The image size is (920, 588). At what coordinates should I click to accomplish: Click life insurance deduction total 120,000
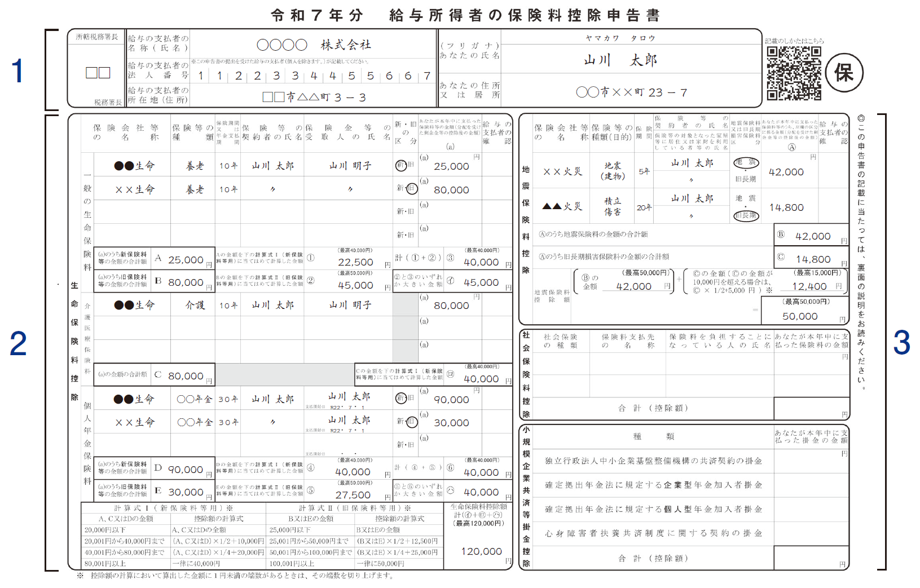point(481,551)
